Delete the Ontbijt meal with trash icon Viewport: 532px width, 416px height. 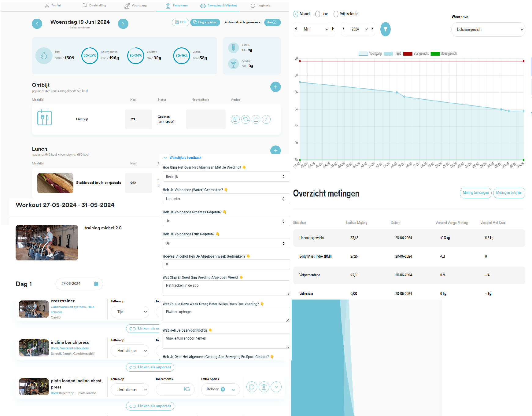[x=235, y=120]
